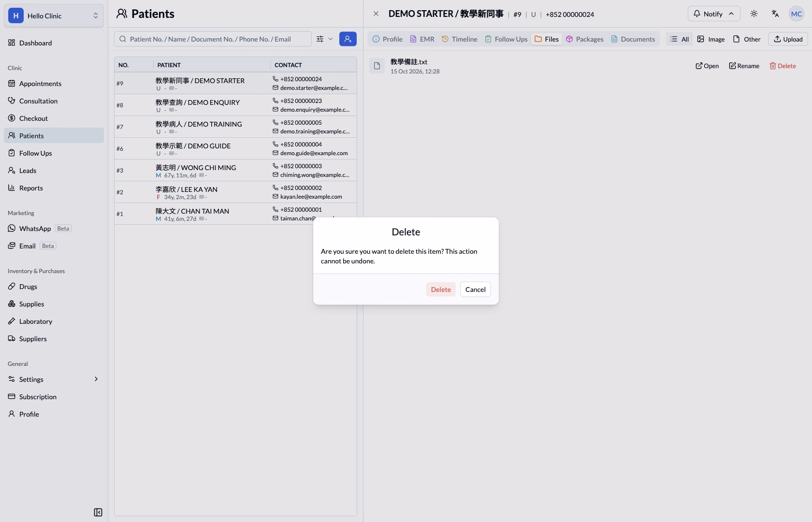Filter files to Image only
Image resolution: width=812 pixels, height=522 pixels.
pos(710,39)
